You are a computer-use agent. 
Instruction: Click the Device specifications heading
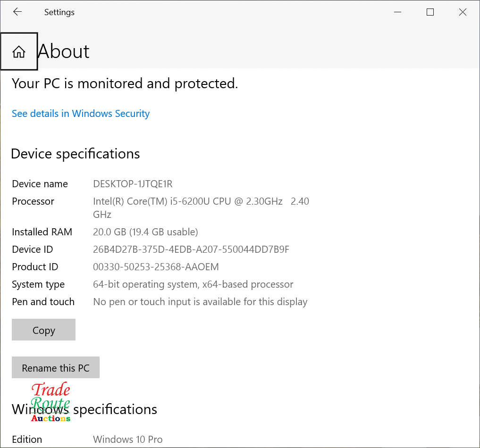(76, 154)
